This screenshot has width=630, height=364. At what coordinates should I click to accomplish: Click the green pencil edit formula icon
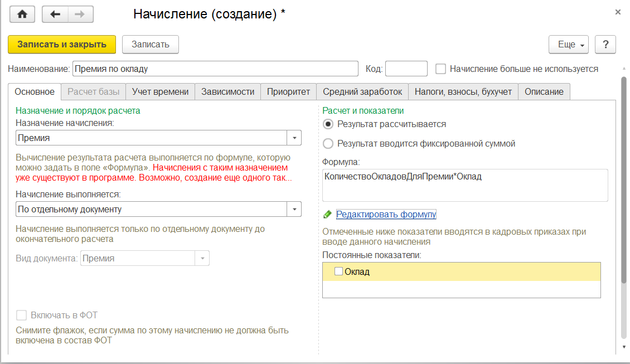[327, 214]
